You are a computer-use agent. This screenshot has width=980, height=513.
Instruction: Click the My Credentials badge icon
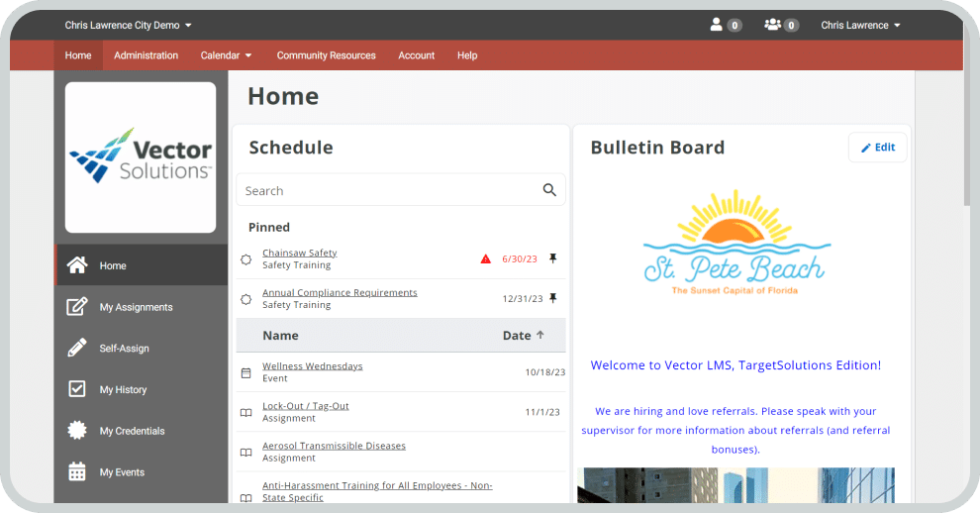[76, 431]
